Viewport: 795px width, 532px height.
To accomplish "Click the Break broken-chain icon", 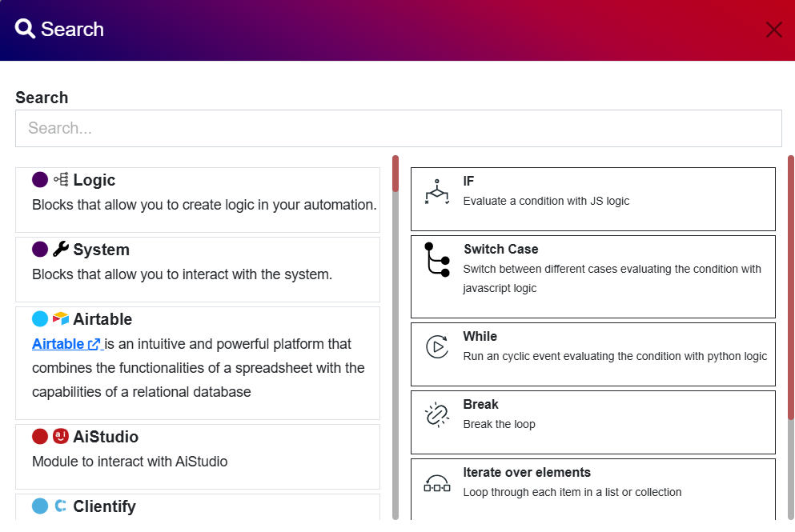I will [x=436, y=414].
